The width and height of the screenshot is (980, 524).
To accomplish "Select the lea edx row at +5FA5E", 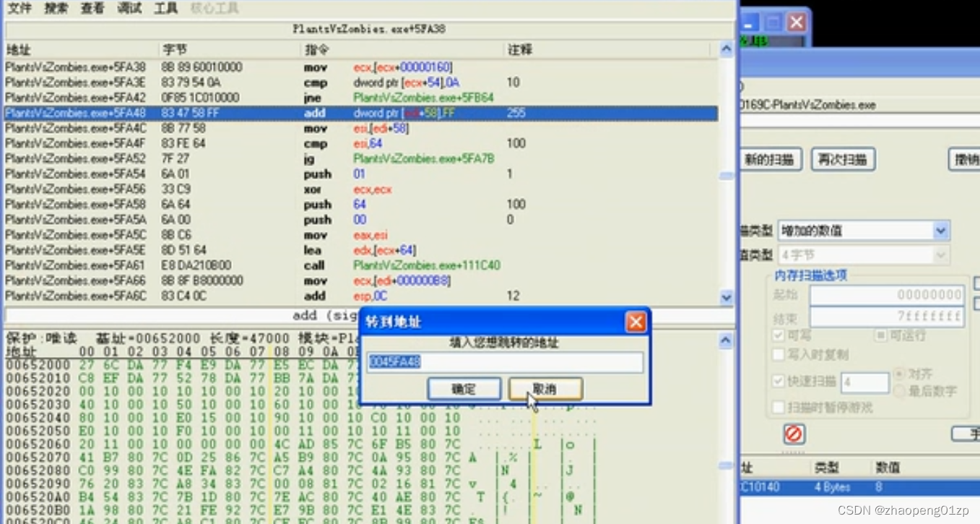I will pyautogui.click(x=361, y=250).
